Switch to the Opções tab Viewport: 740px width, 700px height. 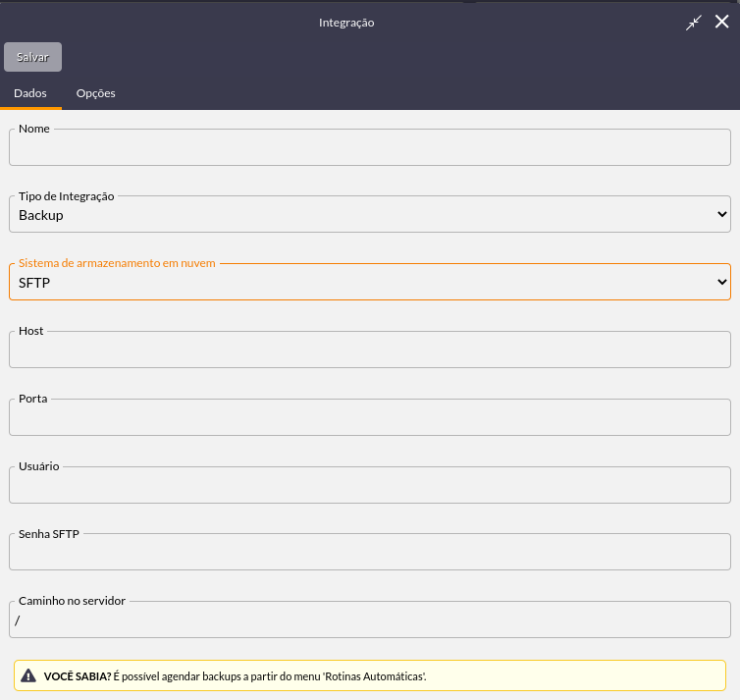(x=96, y=93)
